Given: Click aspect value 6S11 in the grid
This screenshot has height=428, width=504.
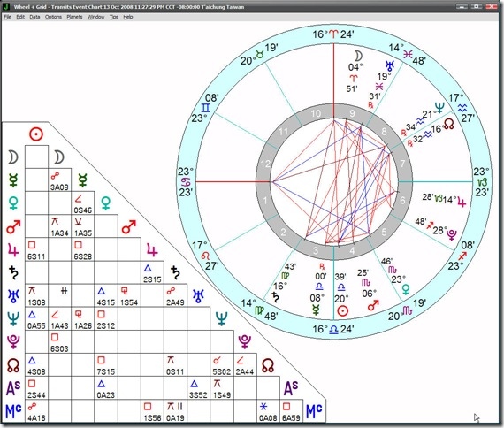Looking at the screenshot, I should pyautogui.click(x=36, y=256).
